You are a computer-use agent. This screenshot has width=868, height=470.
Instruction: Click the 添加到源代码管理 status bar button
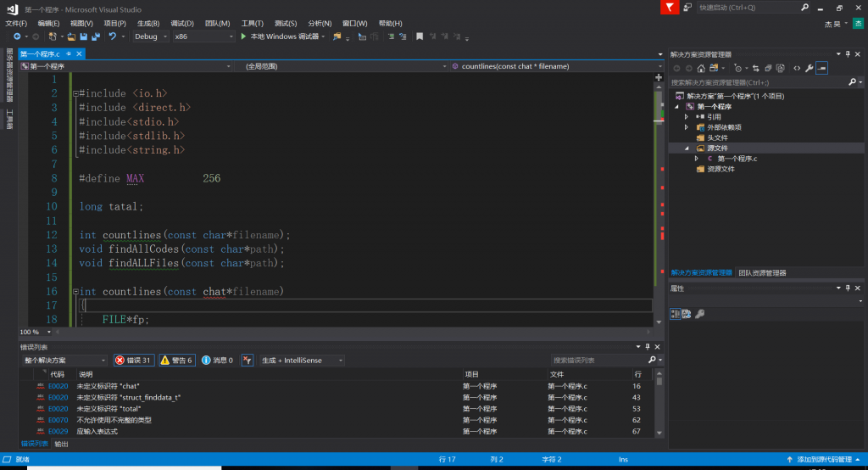coord(824,460)
